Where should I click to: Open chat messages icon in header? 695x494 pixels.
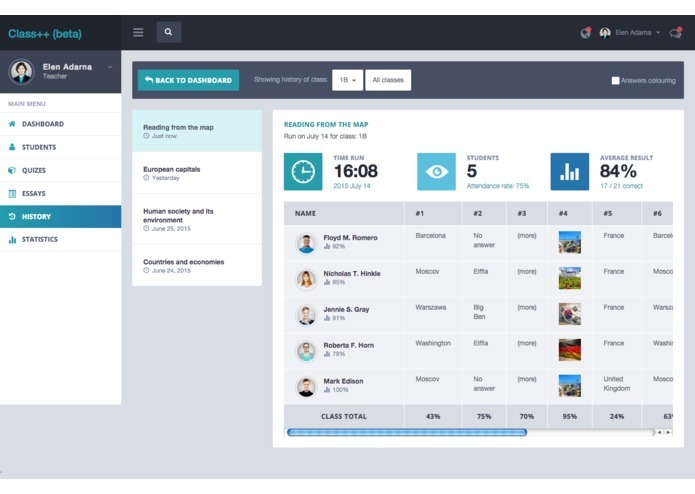(x=675, y=33)
